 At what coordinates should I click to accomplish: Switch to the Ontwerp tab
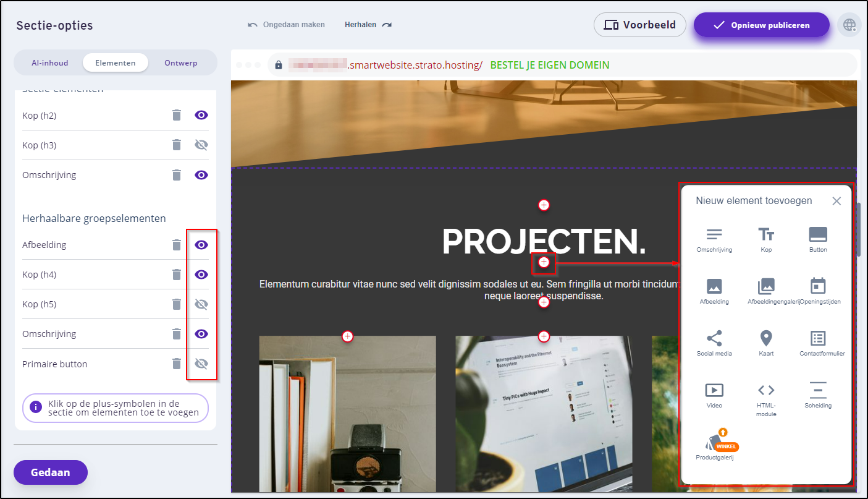[x=181, y=62]
